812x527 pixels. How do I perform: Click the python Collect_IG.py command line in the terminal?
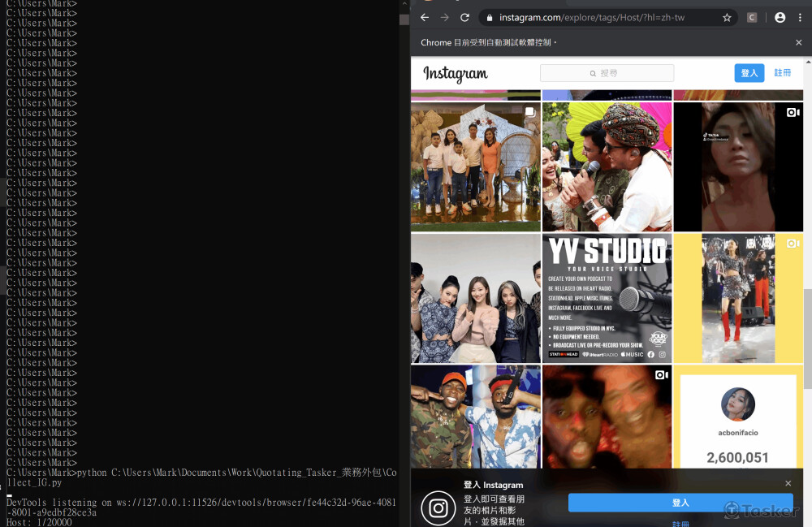pos(201,477)
